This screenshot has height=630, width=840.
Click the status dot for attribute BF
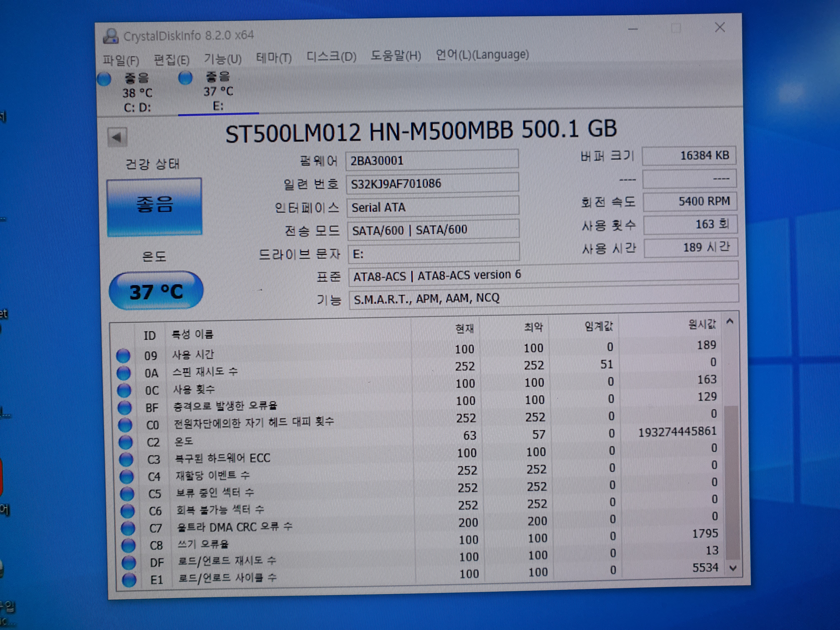[125, 408]
